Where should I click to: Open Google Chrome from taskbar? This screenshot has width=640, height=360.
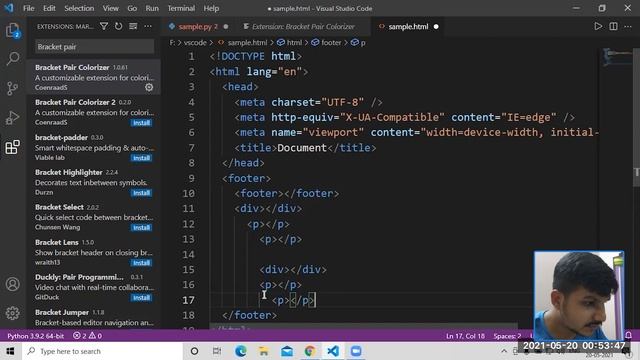pyautogui.click(x=310, y=351)
